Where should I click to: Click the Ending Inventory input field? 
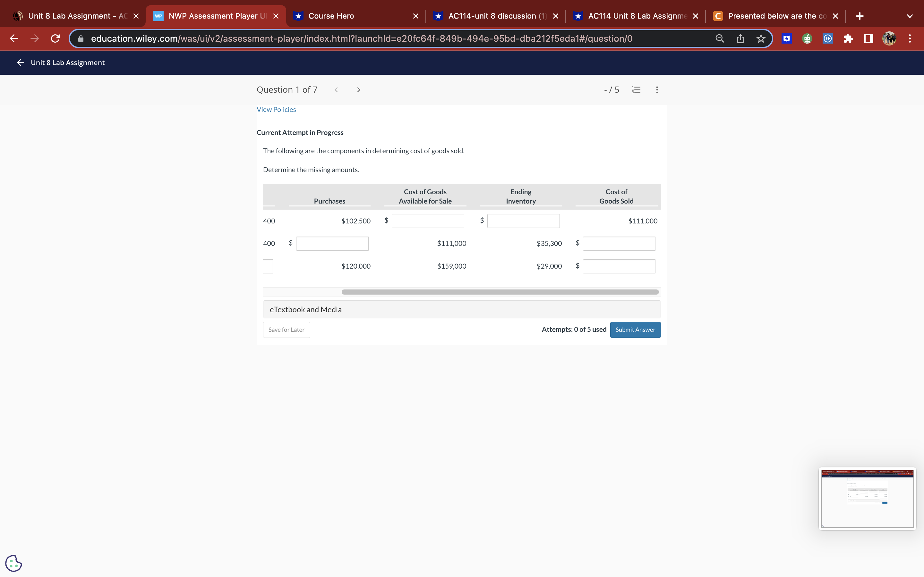click(x=523, y=221)
